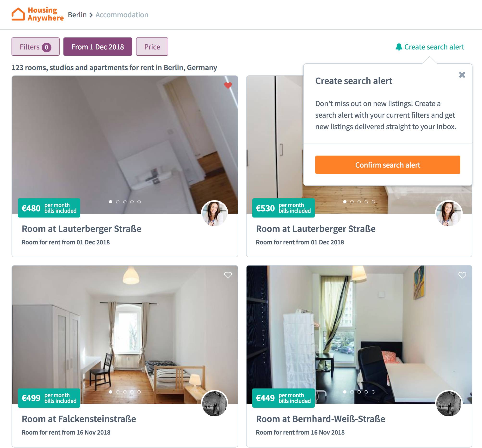This screenshot has width=482, height=448.
Task: Select second photo dot on €480 room carousel
Action: (x=117, y=202)
